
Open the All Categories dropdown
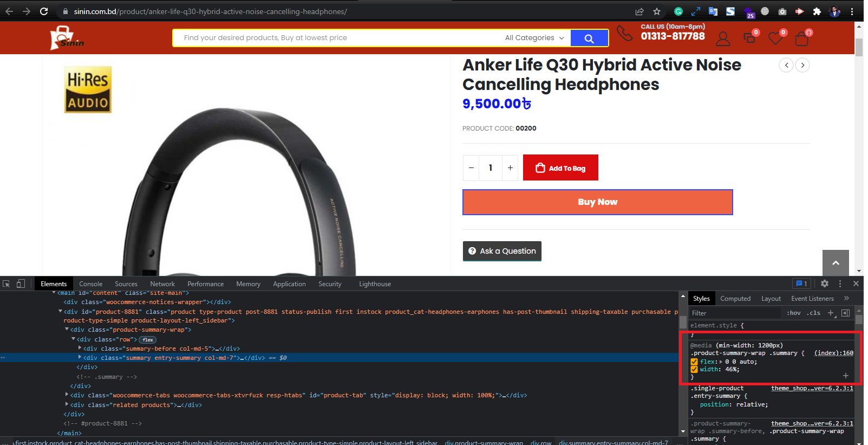[x=534, y=38]
